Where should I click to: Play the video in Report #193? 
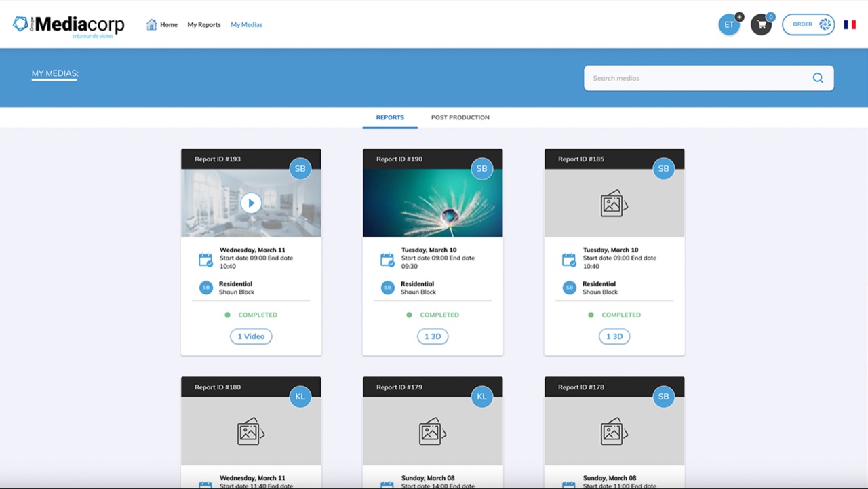[x=251, y=203]
